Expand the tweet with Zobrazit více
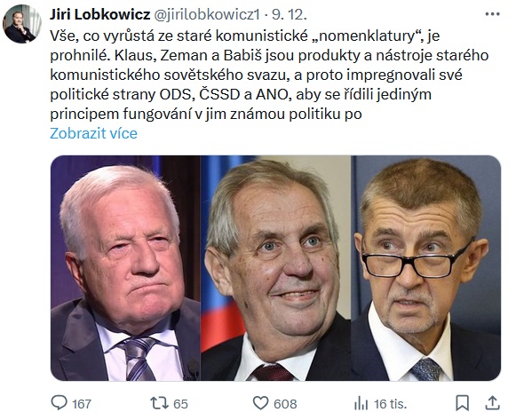 coord(93,133)
